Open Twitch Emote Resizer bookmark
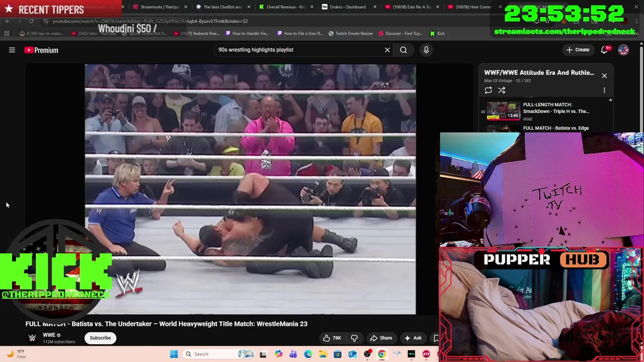644x362 pixels. 351,33
